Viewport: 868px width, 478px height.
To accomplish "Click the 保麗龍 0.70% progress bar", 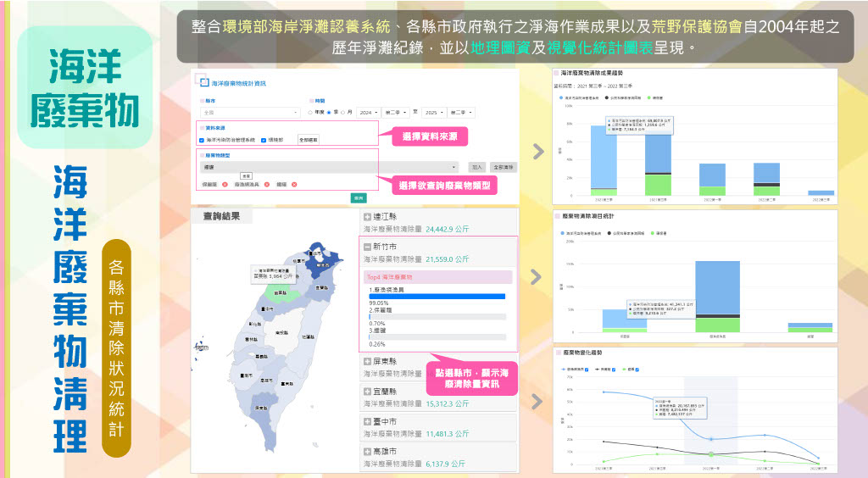I will 437,317.
